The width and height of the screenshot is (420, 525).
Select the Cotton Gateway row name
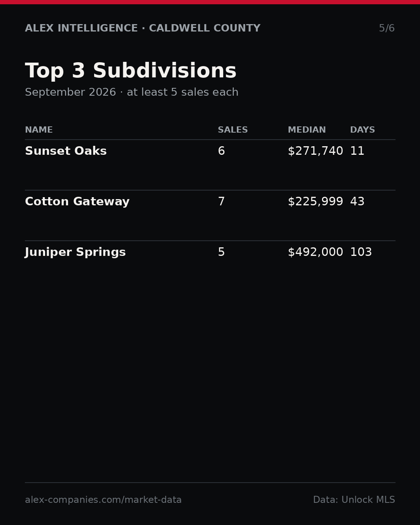tap(77, 202)
